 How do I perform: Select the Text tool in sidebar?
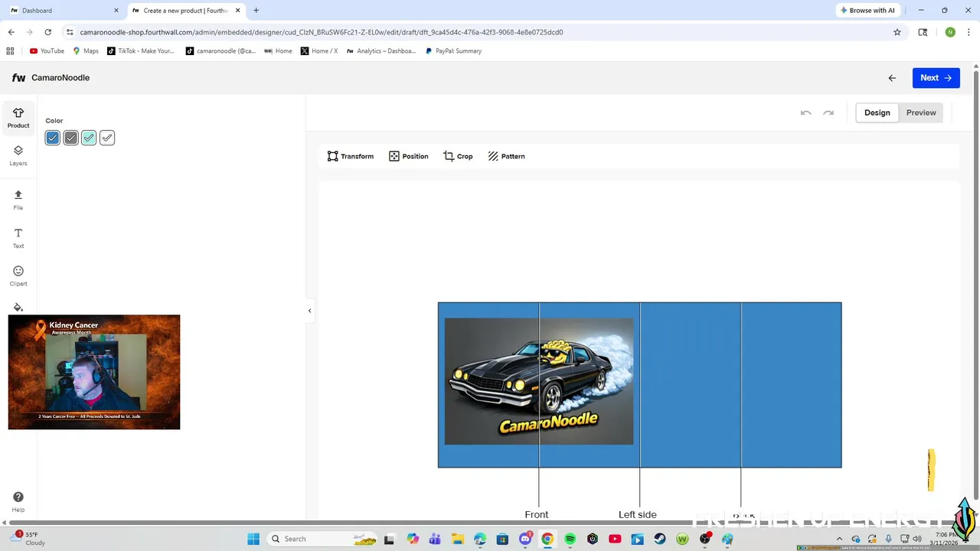pyautogui.click(x=18, y=238)
